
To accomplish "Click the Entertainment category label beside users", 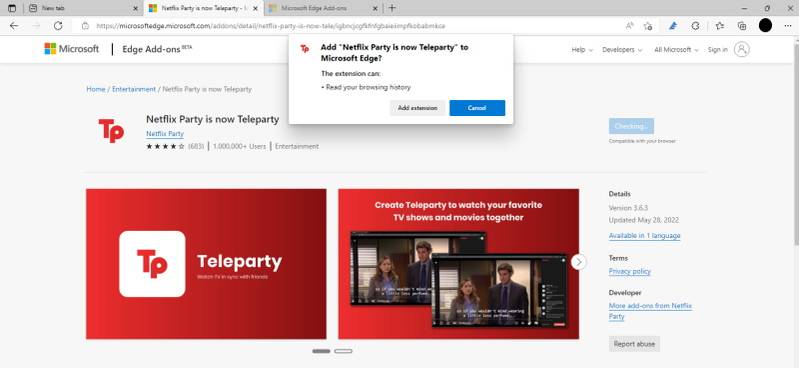I will (x=297, y=146).
